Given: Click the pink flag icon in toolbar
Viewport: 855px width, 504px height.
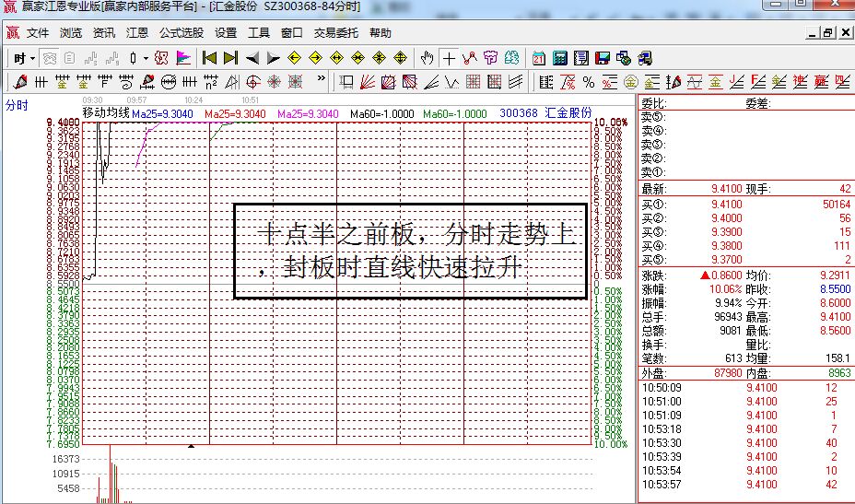Looking at the screenshot, I should pyautogui.click(x=183, y=58).
